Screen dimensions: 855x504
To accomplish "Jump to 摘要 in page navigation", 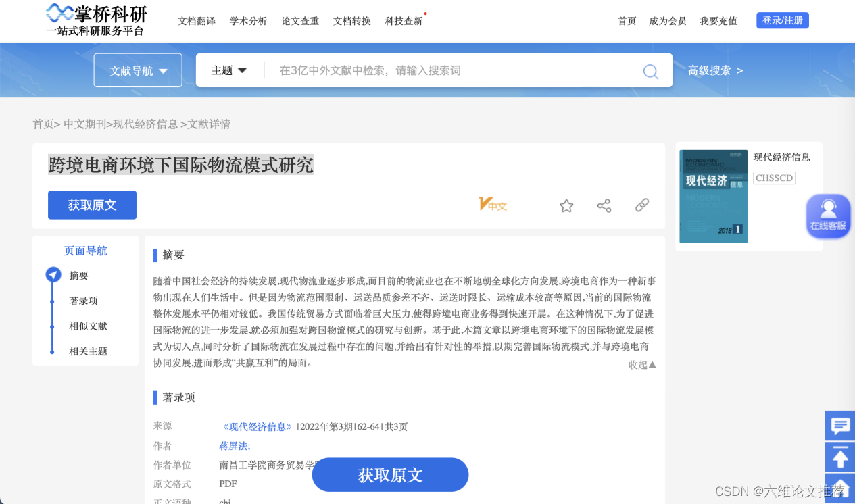I will click(79, 276).
